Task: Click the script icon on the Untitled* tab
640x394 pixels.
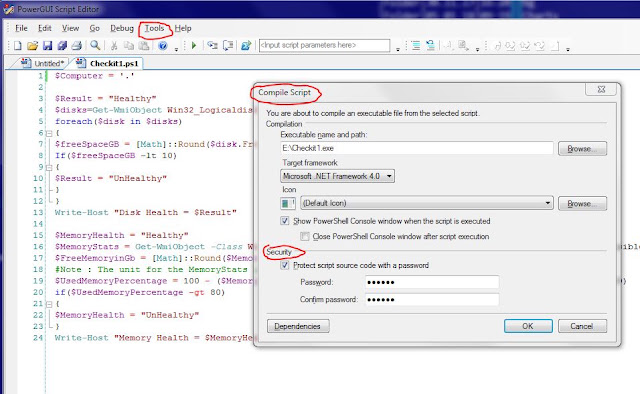Action: (x=26, y=62)
